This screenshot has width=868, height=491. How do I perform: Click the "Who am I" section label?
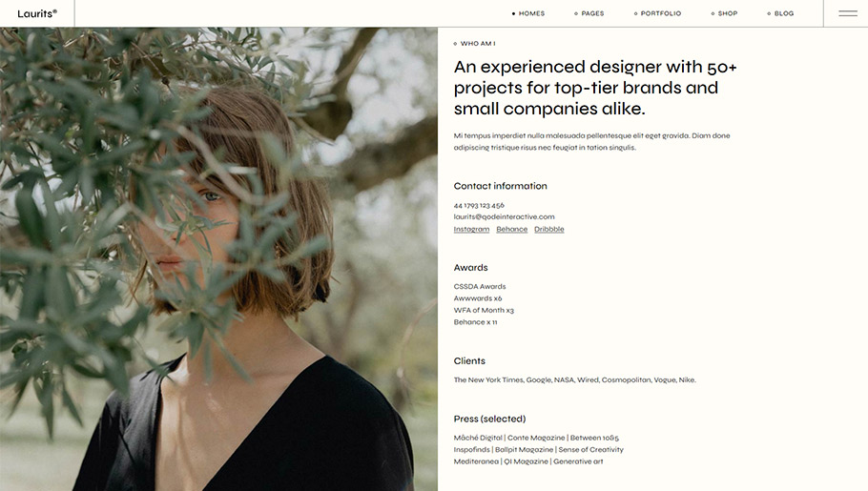pyautogui.click(x=477, y=44)
